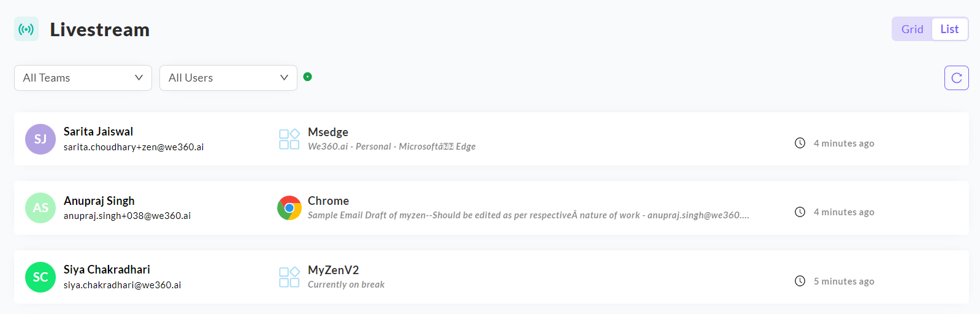Switch to Grid view
980x314 pixels.
coord(912,29)
